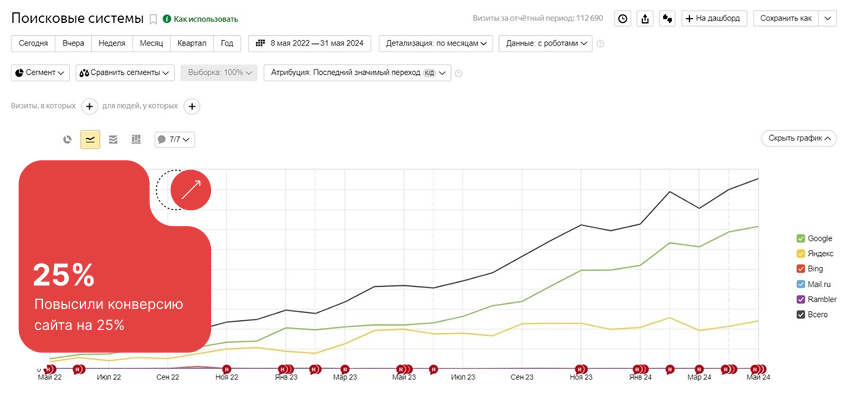Open Детализация: по месяцам dropdown

coord(437,43)
